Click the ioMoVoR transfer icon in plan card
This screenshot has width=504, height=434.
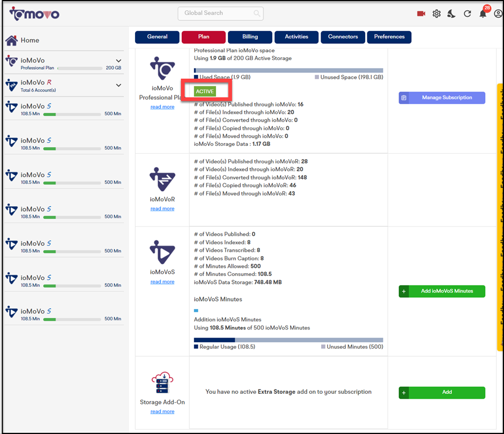pyautogui.click(x=162, y=179)
